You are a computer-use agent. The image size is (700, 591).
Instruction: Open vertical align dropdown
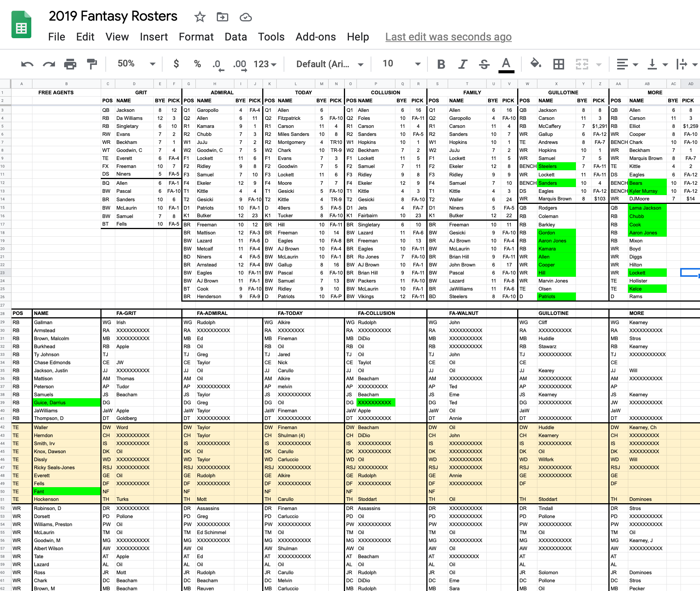(x=657, y=64)
